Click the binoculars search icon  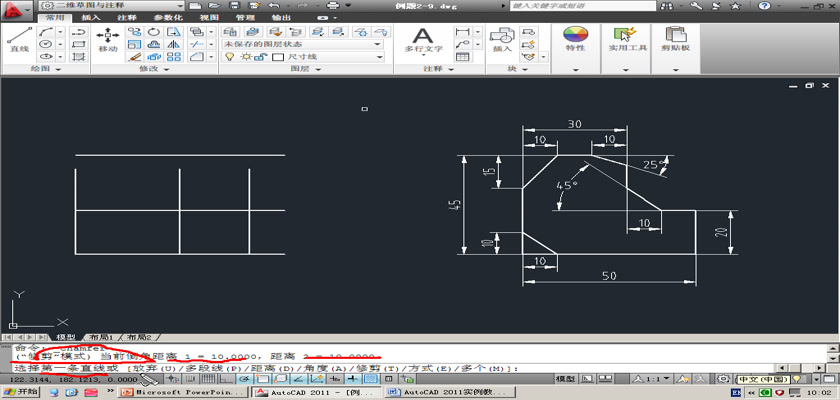668,6
